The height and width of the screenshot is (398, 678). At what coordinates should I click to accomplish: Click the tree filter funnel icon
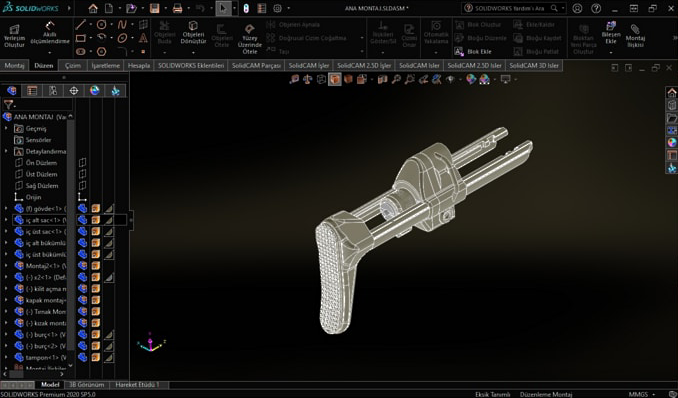coord(8,104)
